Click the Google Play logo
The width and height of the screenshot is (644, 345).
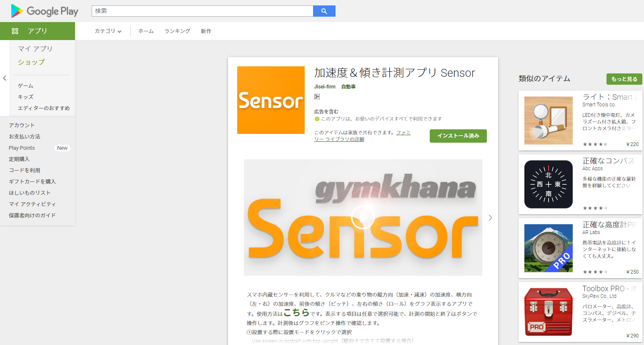pyautogui.click(x=45, y=11)
